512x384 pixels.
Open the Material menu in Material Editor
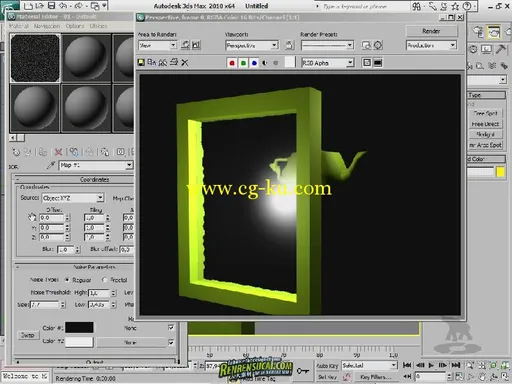point(19,26)
